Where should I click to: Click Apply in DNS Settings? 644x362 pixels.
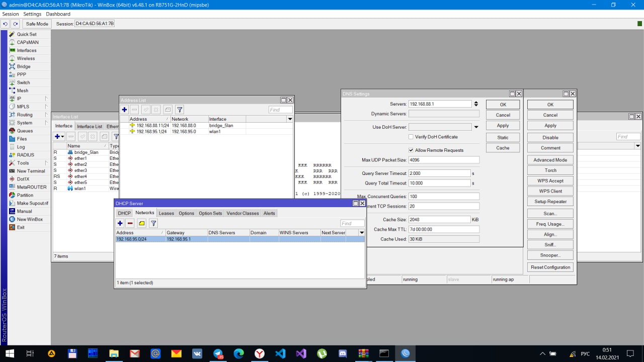pos(503,126)
